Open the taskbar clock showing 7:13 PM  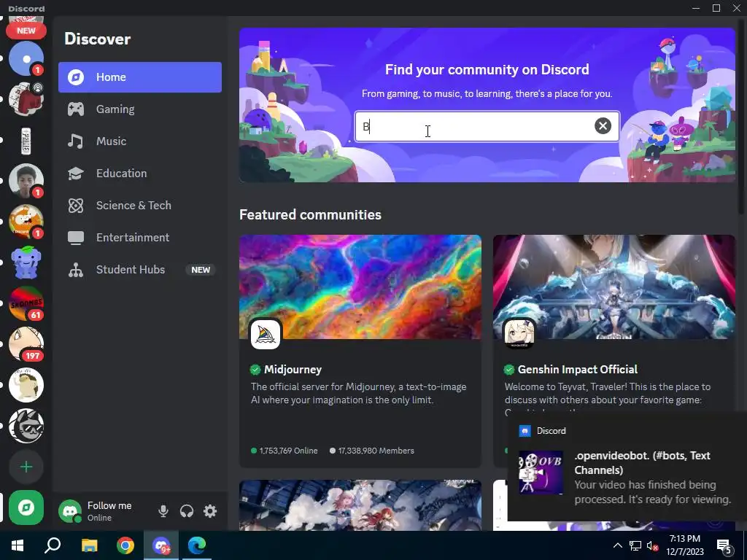coord(684,545)
